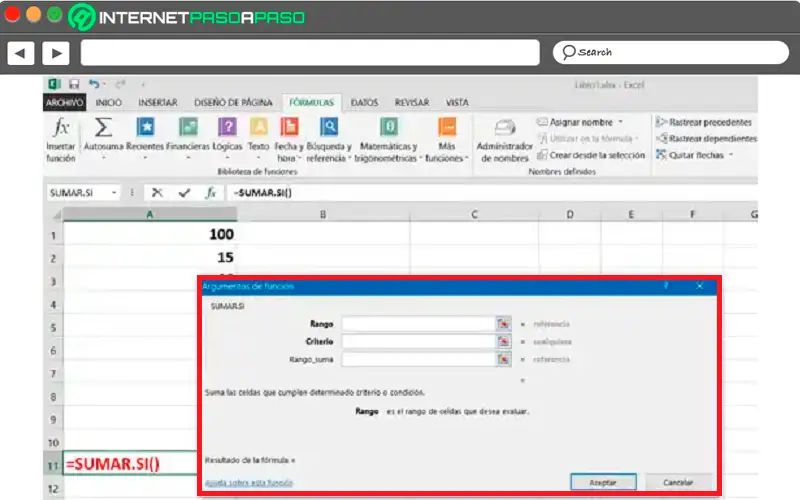Click the save icon in quick access toolbar

[74, 84]
